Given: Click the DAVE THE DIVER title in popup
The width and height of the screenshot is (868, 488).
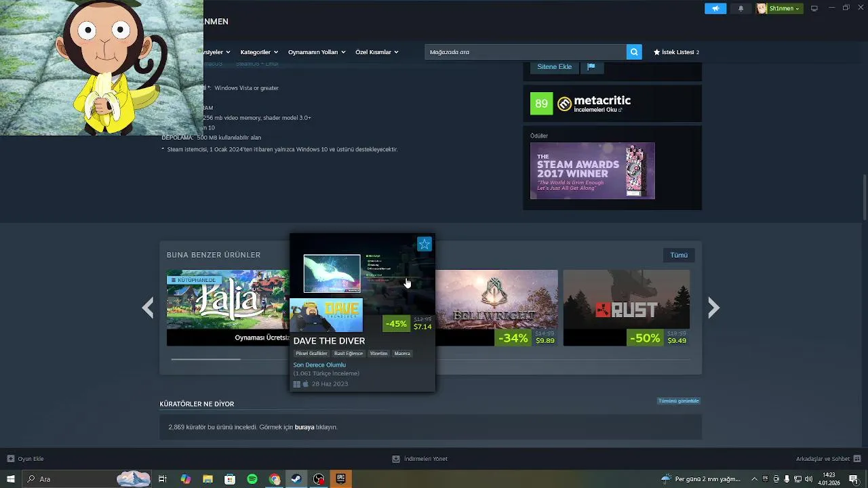Looking at the screenshot, I should click(329, 341).
